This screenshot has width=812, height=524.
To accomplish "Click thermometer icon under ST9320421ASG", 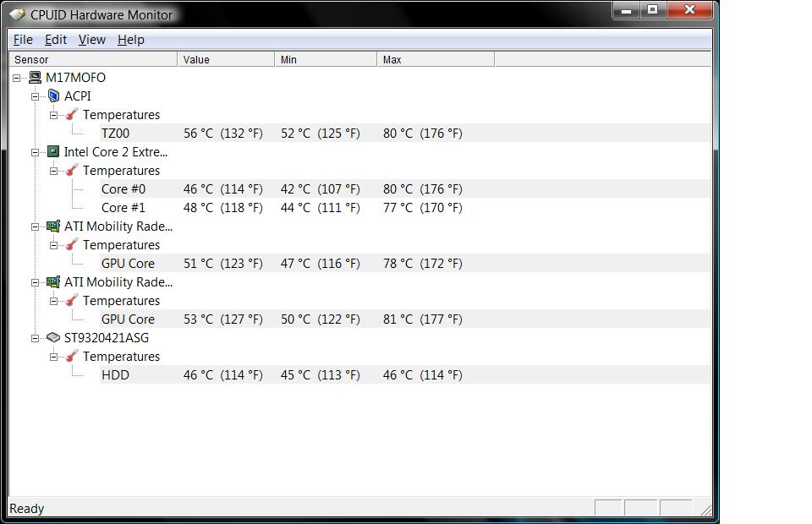I will click(x=72, y=357).
